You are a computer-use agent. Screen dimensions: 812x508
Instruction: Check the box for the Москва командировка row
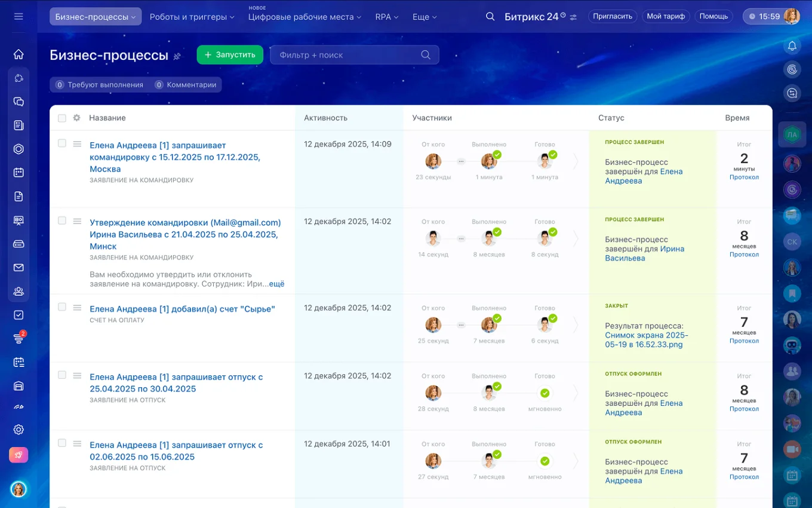click(x=62, y=143)
